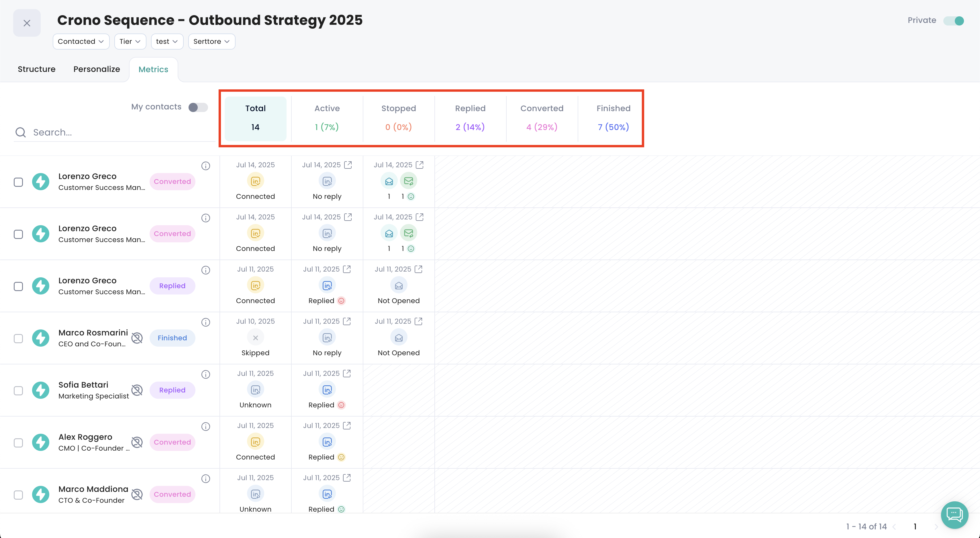Click the email Not Opened icon for Marco Rosmarini
This screenshot has width=980, height=538.
point(398,338)
